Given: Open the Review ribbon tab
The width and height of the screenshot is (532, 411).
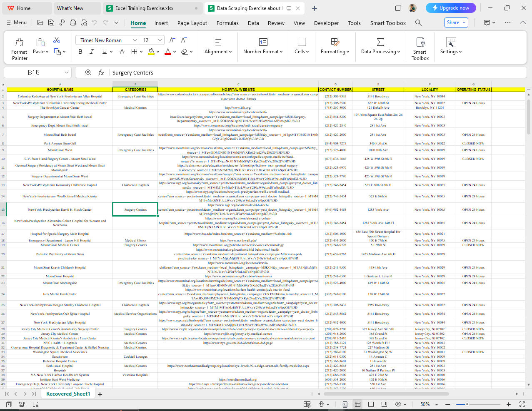Looking at the screenshot, I should tap(276, 23).
